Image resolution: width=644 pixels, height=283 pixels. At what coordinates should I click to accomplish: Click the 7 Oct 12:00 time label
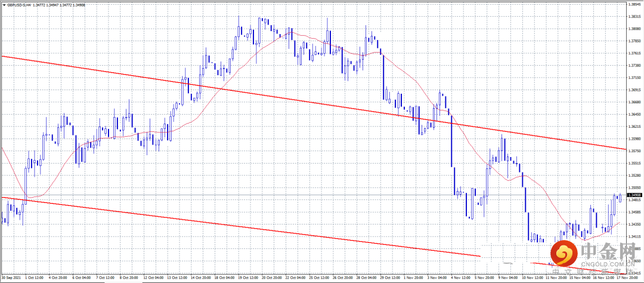click(105, 278)
